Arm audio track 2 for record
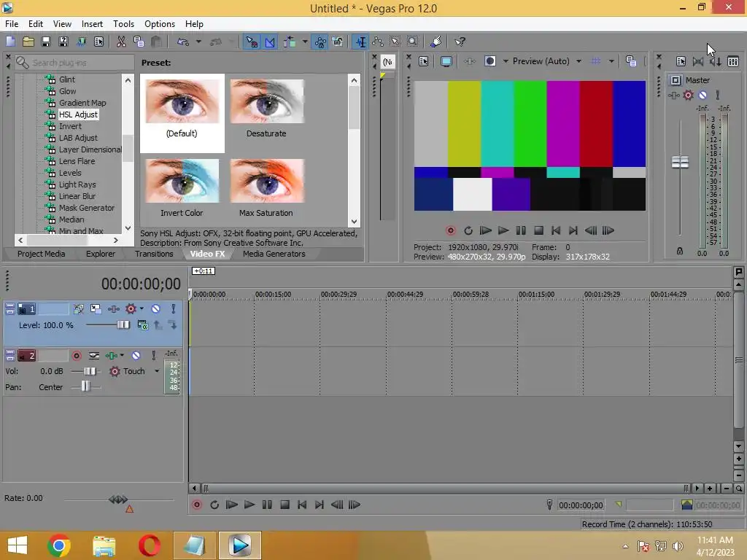 [x=76, y=356]
